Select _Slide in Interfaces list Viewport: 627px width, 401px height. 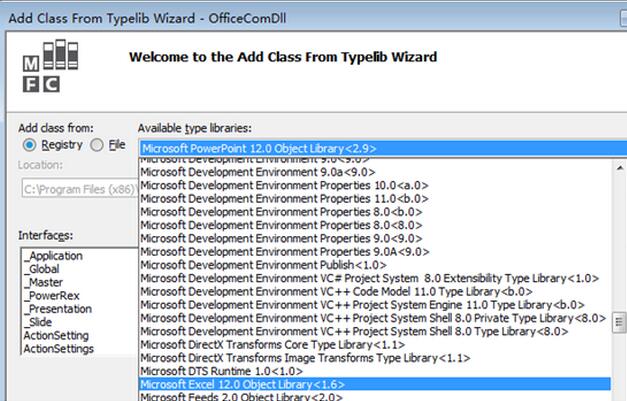pyautogui.click(x=38, y=322)
